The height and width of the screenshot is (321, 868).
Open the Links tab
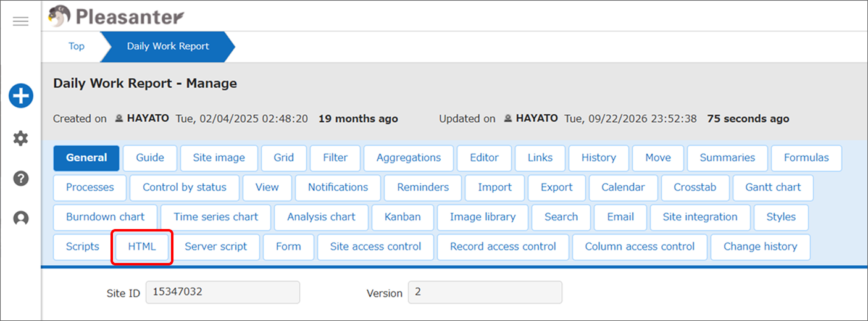click(x=540, y=158)
